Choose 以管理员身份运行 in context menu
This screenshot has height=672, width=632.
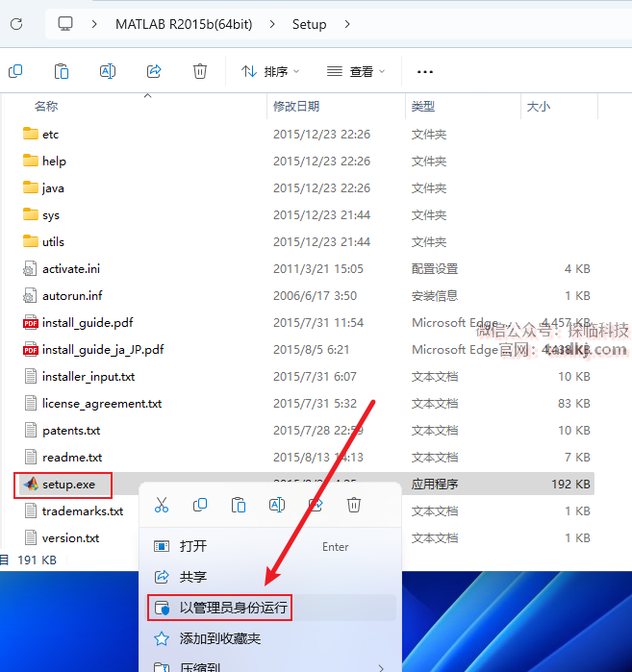pos(270,608)
